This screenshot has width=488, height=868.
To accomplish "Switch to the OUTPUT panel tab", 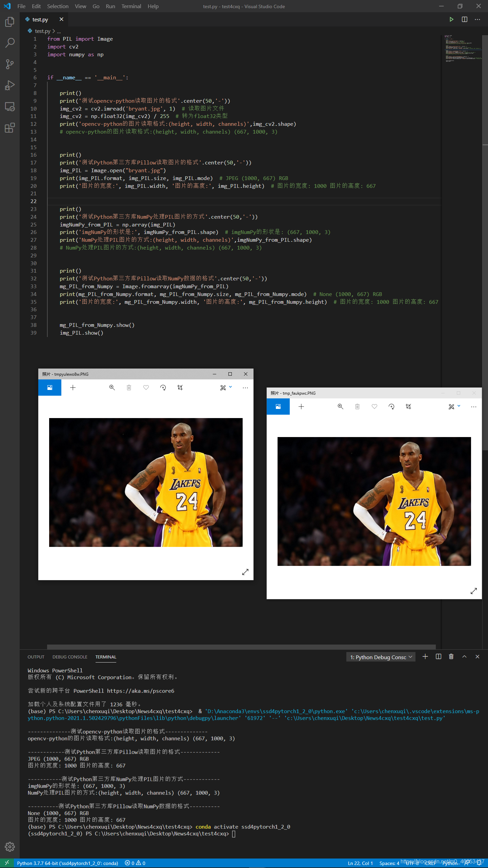I will coord(36,657).
